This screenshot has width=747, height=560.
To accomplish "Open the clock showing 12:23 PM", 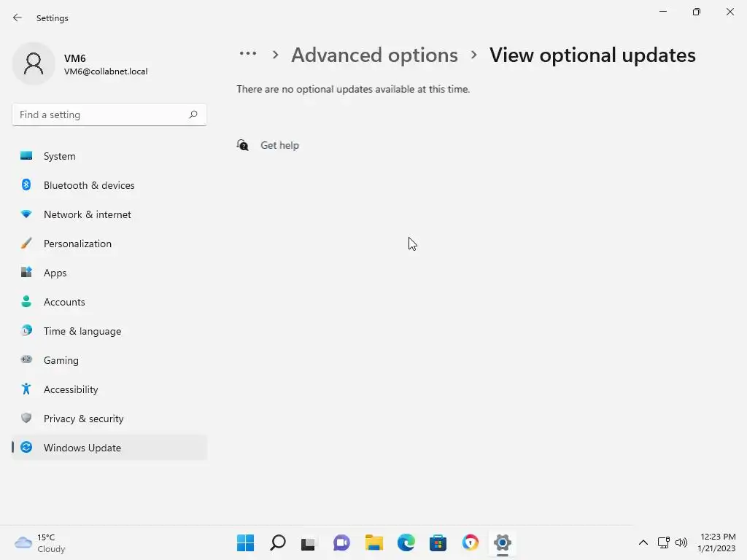I will (716, 542).
